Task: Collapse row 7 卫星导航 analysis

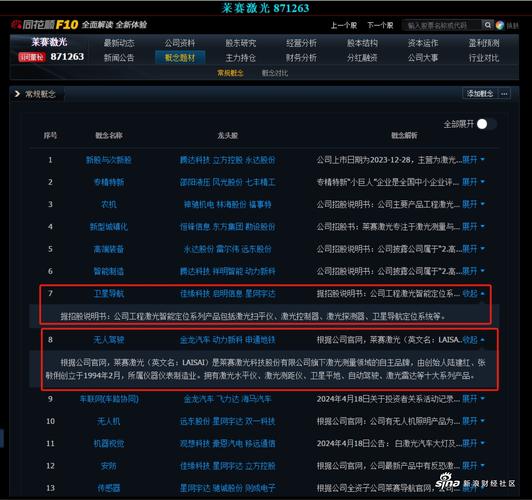Action: (473, 293)
